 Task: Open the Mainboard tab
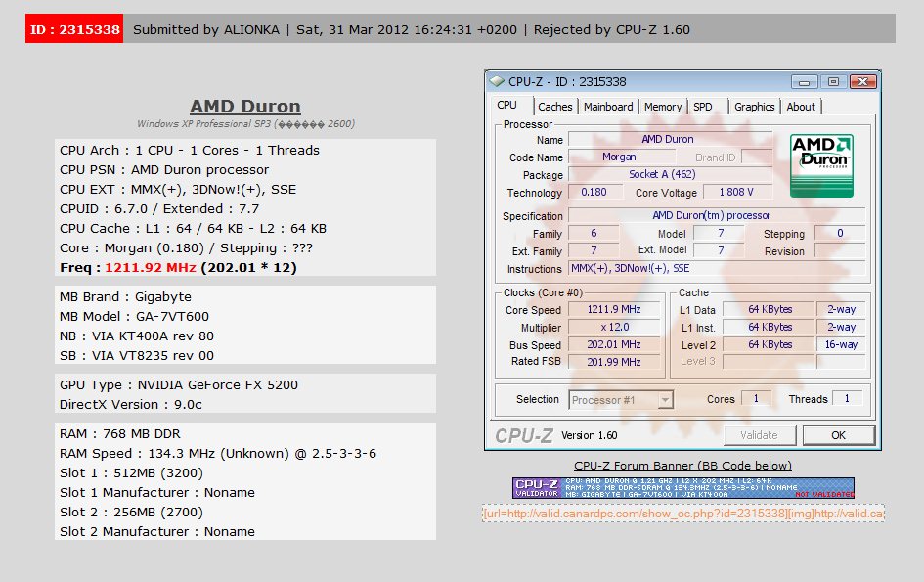608,107
